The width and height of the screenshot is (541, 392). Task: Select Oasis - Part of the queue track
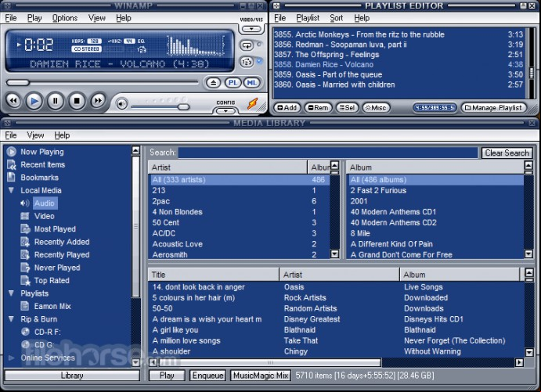pos(399,74)
